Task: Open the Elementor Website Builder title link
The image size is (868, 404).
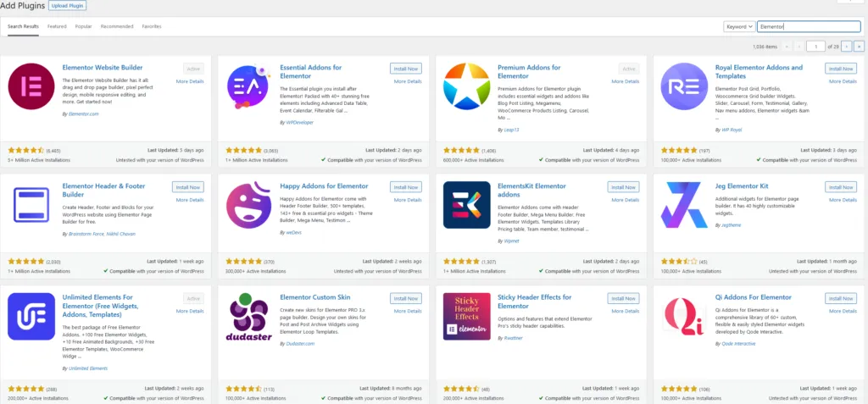Action: point(103,68)
